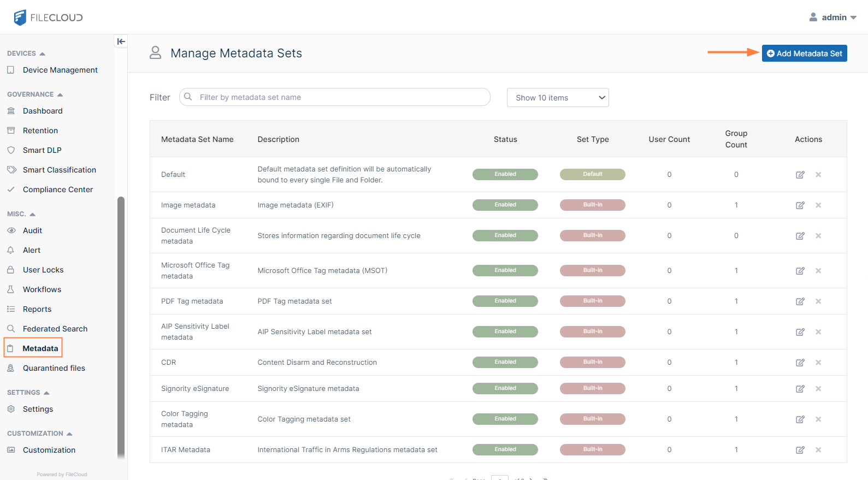Open the admin user menu
Image resolution: width=868 pixels, height=480 pixels.
click(833, 17)
